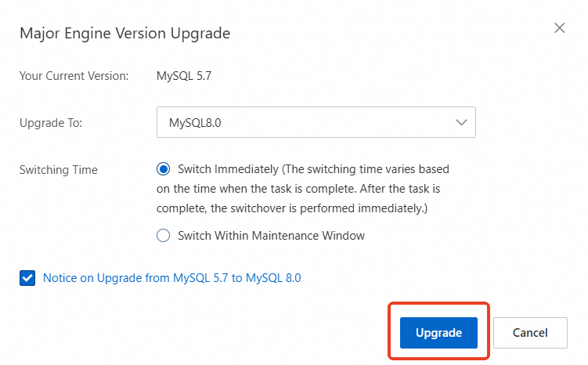Click the MySQL 8.0 end of notice link
The width and height of the screenshot is (588, 365).
(274, 277)
